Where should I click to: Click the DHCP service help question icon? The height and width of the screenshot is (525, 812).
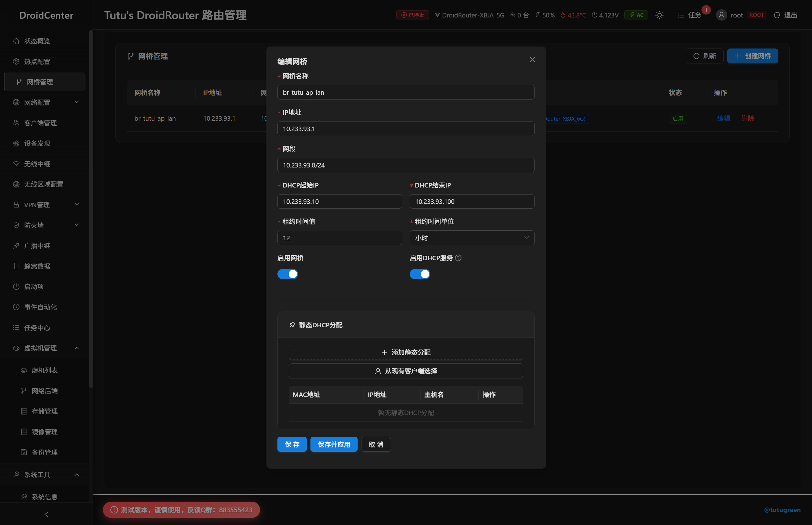coord(458,258)
